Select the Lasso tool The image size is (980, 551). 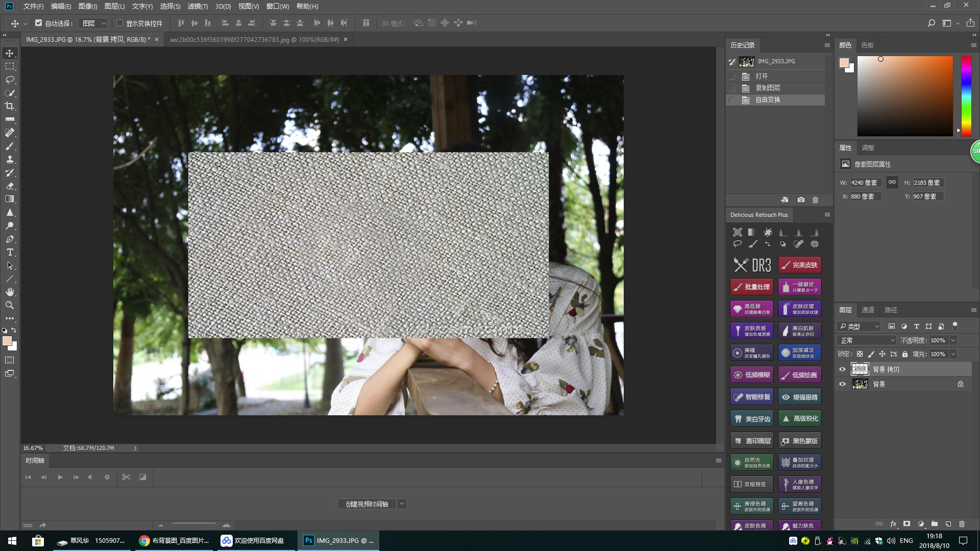(x=10, y=80)
